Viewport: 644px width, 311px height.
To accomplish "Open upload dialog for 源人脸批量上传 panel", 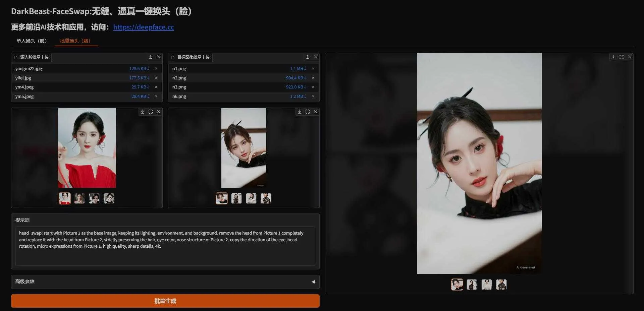I will (x=150, y=57).
